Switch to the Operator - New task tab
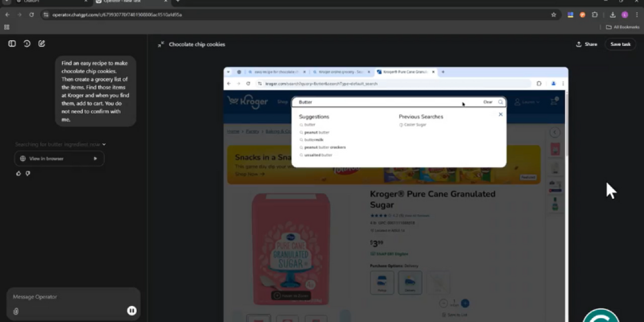This screenshot has width=644, height=322. [132, 2]
